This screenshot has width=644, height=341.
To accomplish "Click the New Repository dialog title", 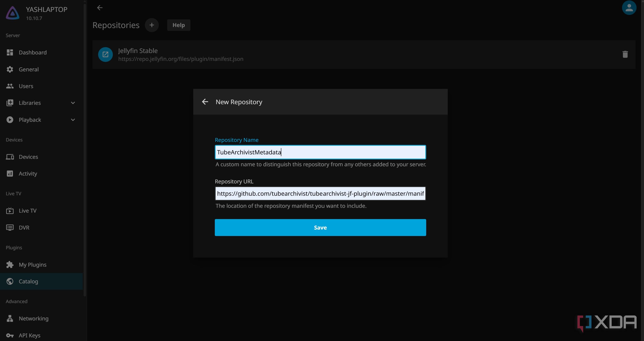I will coord(239,102).
